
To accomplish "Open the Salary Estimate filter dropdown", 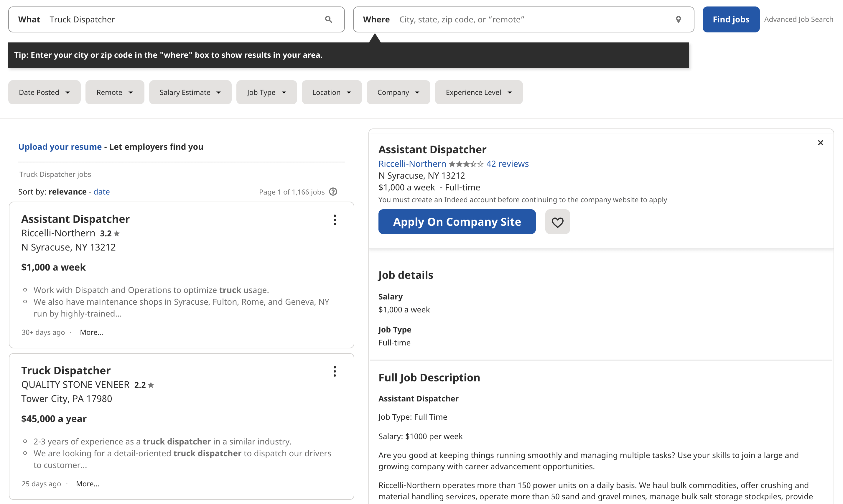I will click(x=190, y=92).
